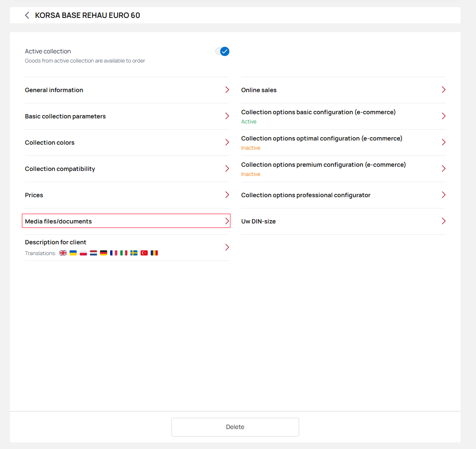Screen dimensions: 476x449
Task: Click the chevron for Collection options professional configurator
Action: [x=443, y=195]
